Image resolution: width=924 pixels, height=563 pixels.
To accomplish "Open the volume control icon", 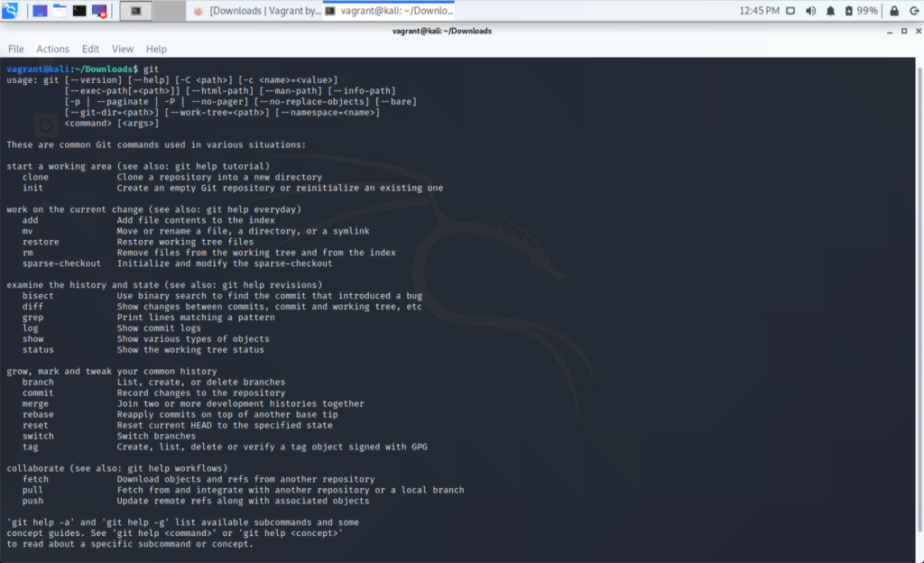I will [808, 11].
